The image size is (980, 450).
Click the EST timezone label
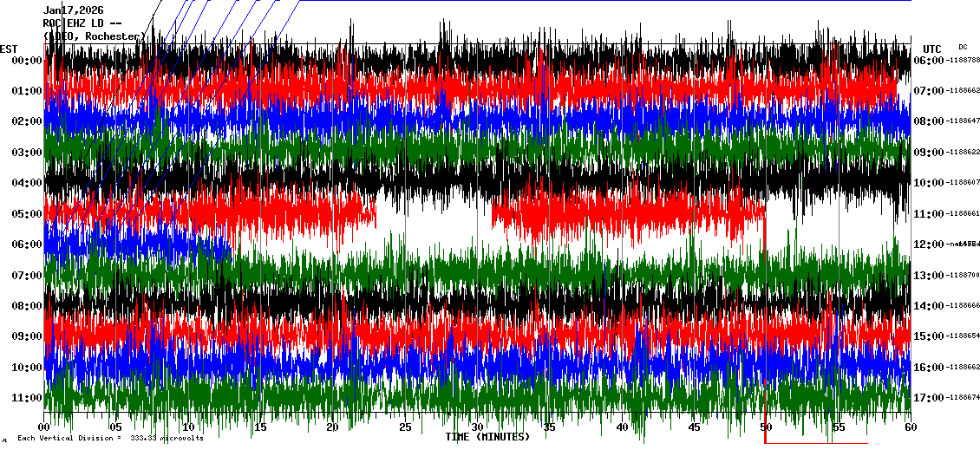(x=9, y=49)
